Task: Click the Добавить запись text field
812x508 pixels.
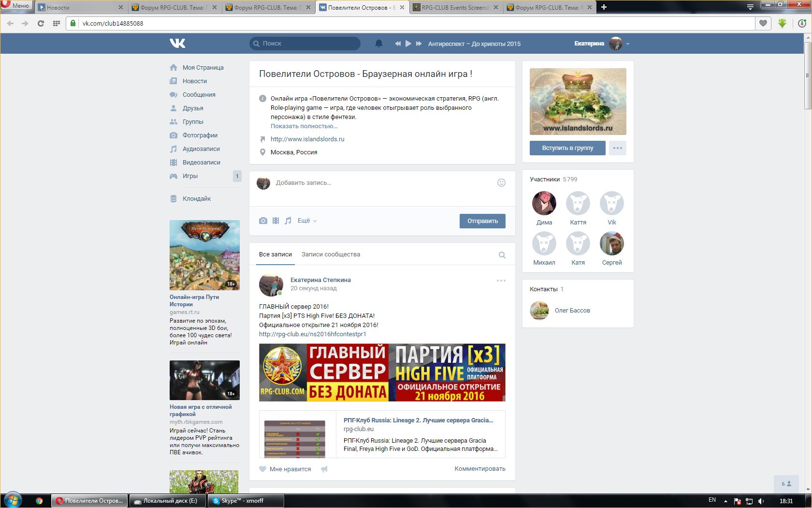Action: tap(382, 183)
